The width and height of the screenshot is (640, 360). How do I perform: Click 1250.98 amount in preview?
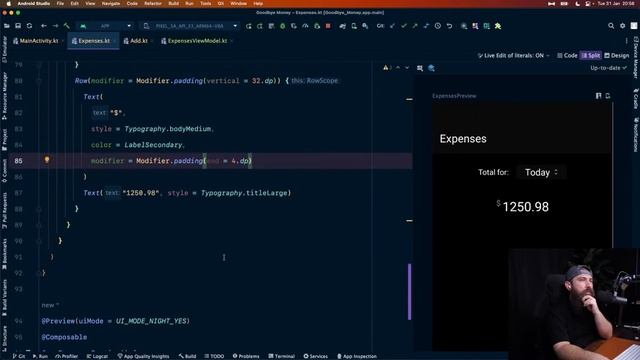(526, 207)
